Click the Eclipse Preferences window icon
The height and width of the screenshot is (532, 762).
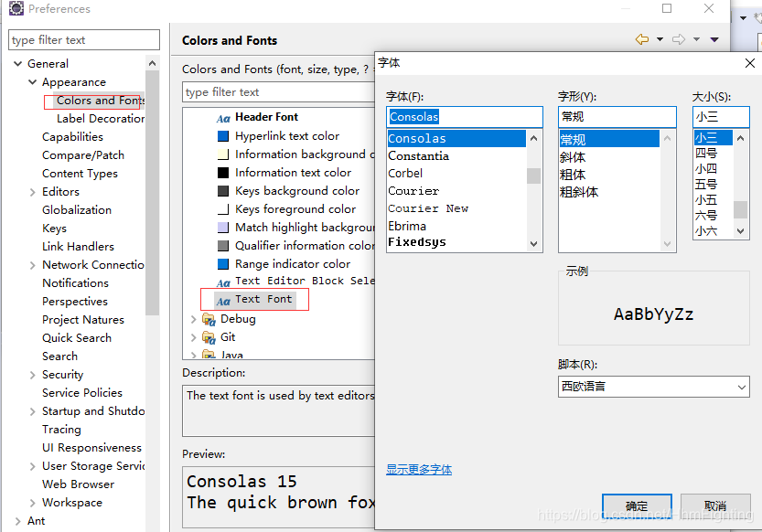click(x=16, y=8)
